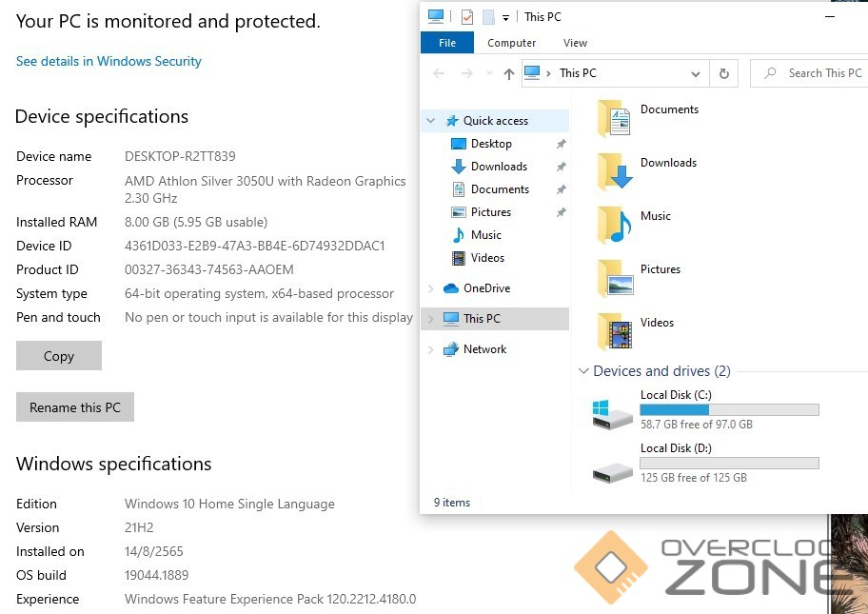Open the Computer ribbon tab
The height and width of the screenshot is (614, 868).
pyautogui.click(x=511, y=43)
